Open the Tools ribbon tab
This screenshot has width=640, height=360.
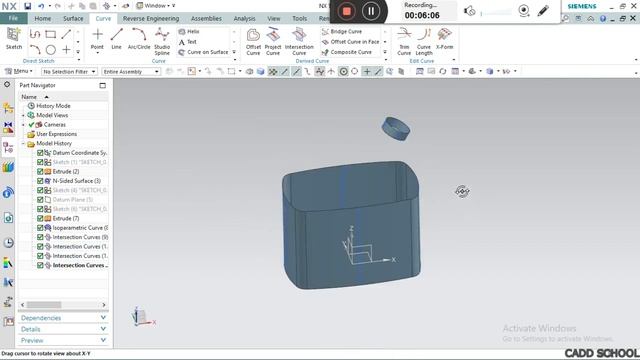point(299,18)
